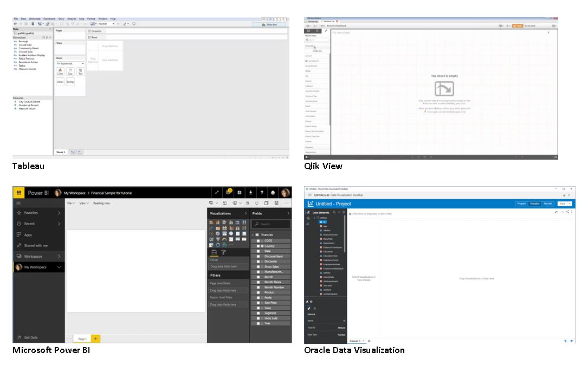Expand Recent in Power BI sidebar

pos(59,224)
